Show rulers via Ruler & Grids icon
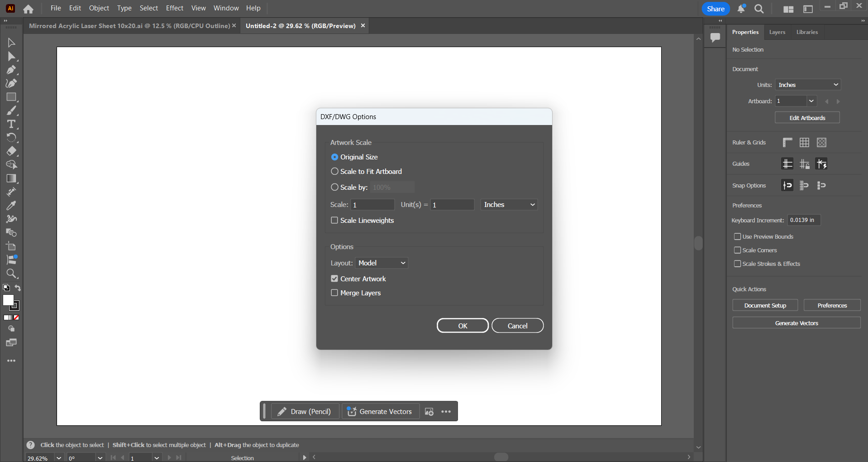 click(x=787, y=143)
